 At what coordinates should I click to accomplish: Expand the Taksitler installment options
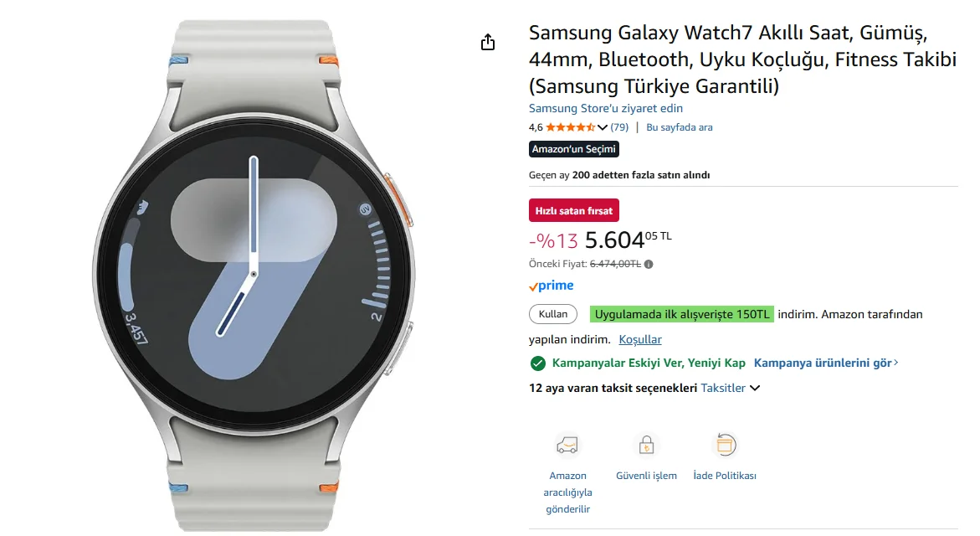pos(730,388)
